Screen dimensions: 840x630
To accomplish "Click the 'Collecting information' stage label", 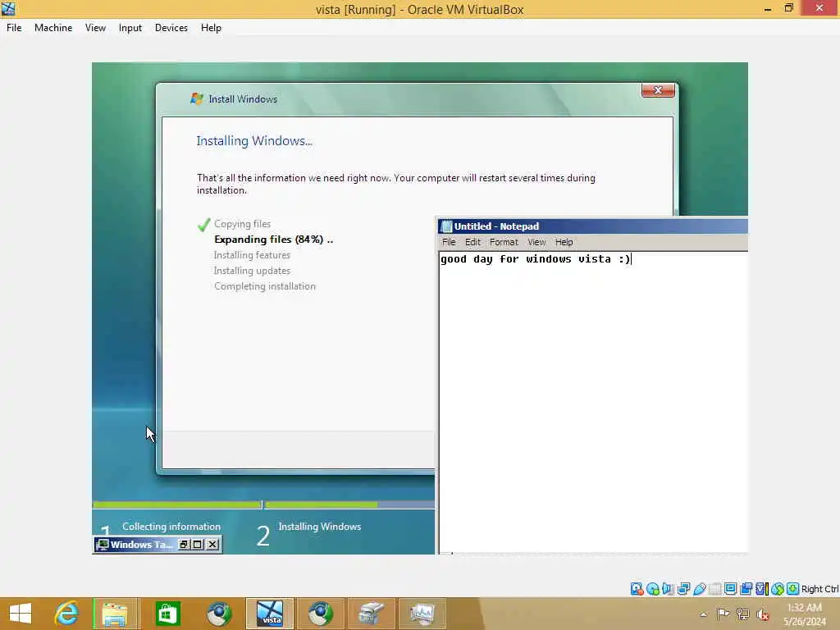I will point(171,527).
